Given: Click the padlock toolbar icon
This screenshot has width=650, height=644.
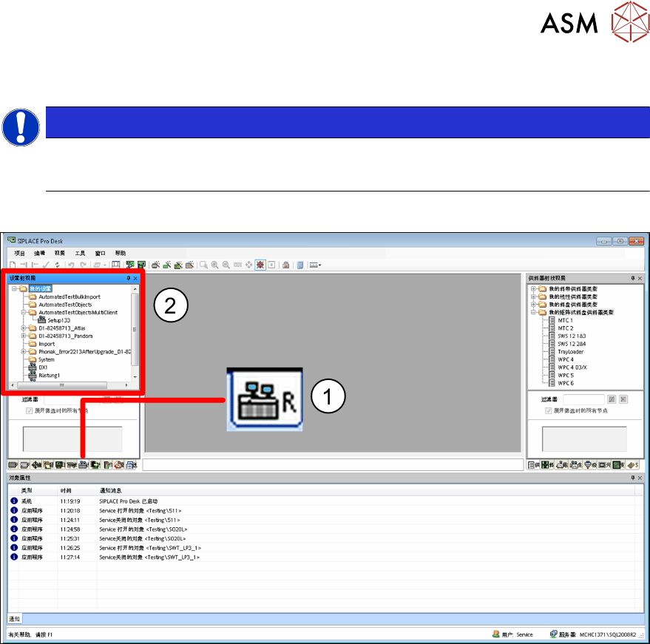Looking at the screenshot, I should click(286, 265).
